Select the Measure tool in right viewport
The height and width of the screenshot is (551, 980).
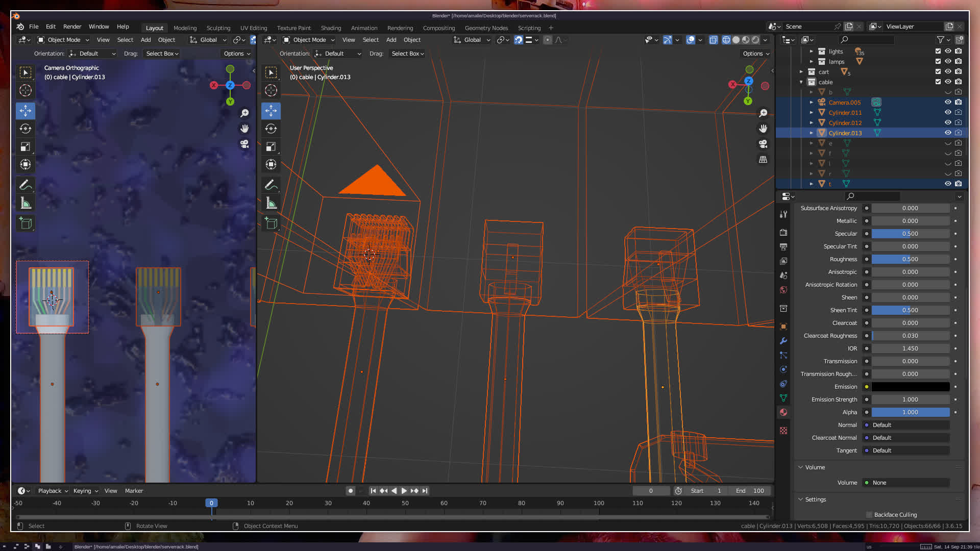point(271,204)
